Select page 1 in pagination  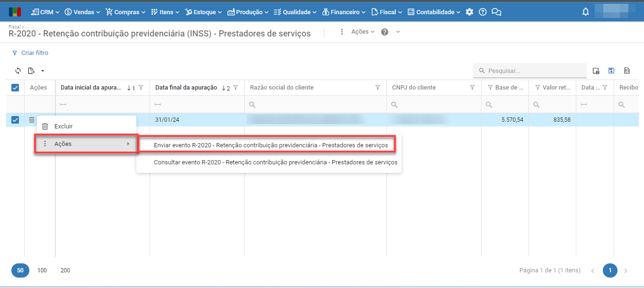(x=610, y=270)
